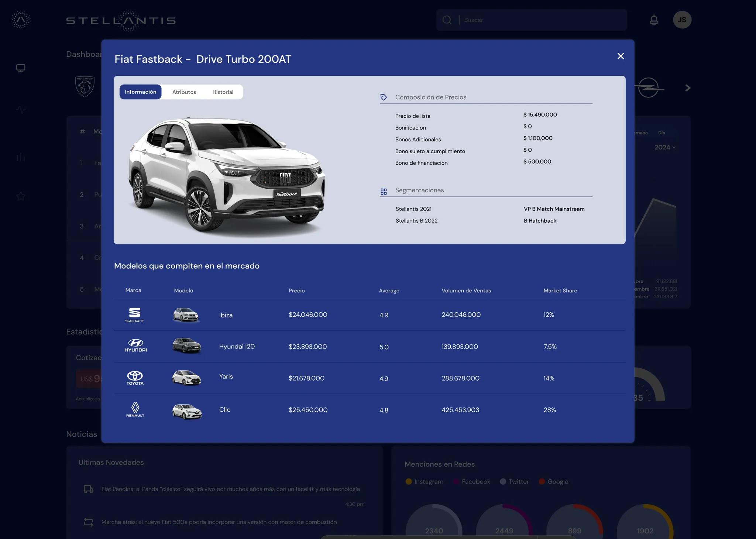Open the bar chart sidebar icon
Image resolution: width=756 pixels, height=539 pixels.
(21, 158)
